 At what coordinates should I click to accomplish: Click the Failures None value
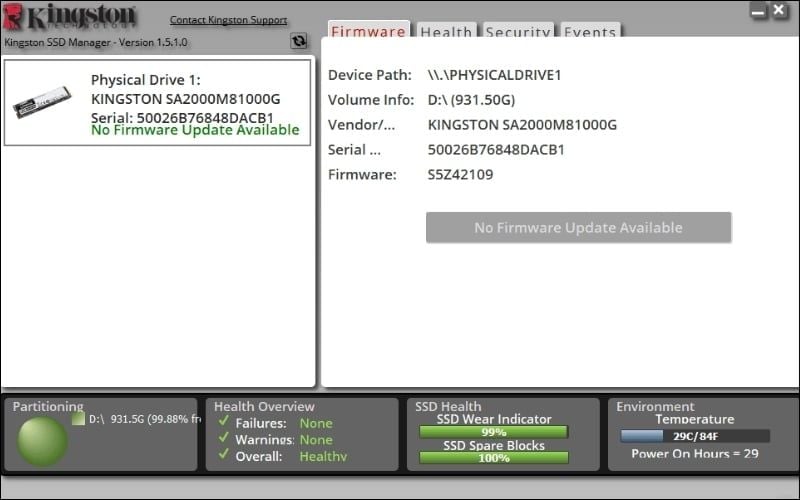pos(316,423)
